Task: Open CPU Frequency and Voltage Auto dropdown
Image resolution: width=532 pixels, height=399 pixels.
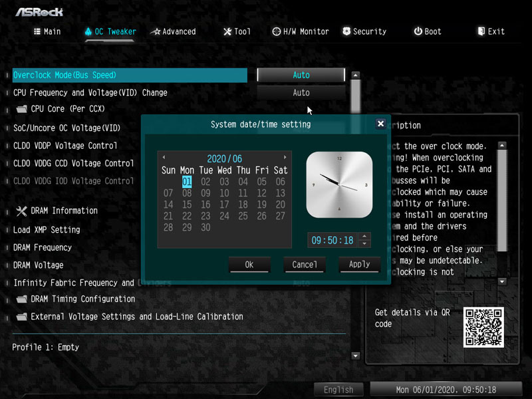Action: (301, 92)
